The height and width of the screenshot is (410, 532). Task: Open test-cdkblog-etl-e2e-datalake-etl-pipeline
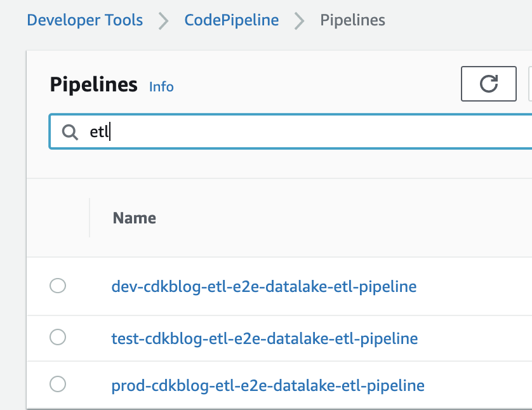(x=264, y=338)
